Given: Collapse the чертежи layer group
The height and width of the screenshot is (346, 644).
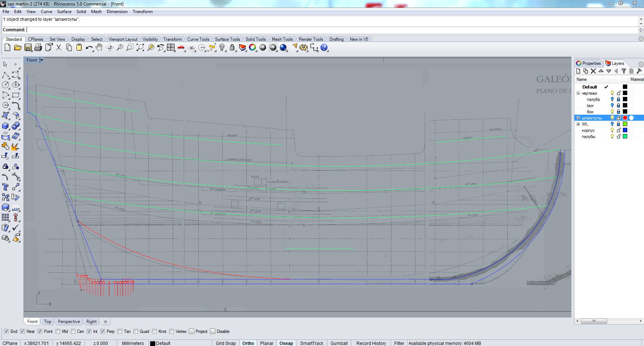Looking at the screenshot, I should (578, 93).
